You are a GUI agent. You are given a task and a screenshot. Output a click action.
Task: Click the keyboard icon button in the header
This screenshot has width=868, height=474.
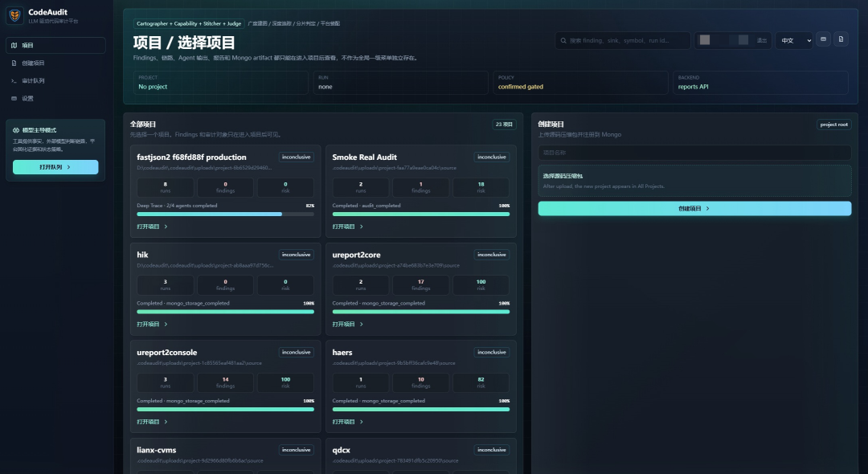tap(823, 39)
